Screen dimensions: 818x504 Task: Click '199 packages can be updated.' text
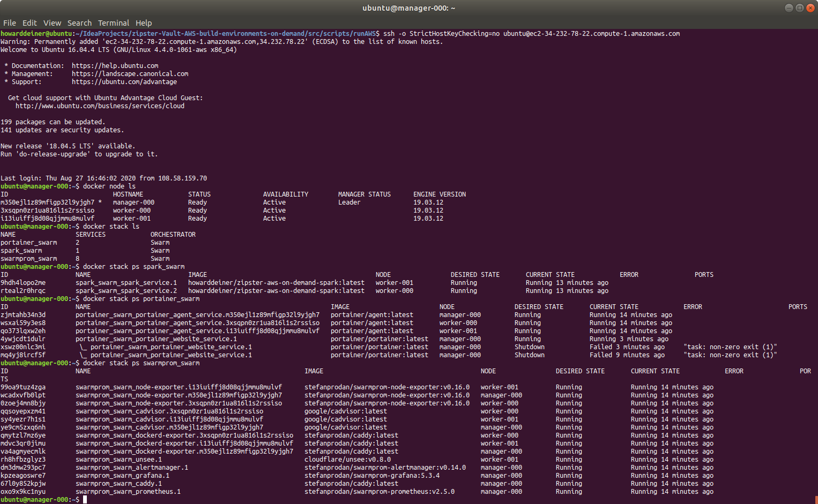point(53,122)
